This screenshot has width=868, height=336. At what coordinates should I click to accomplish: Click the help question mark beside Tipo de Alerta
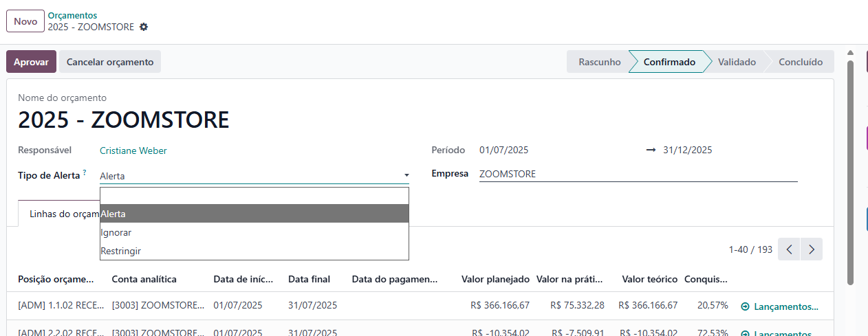(85, 172)
